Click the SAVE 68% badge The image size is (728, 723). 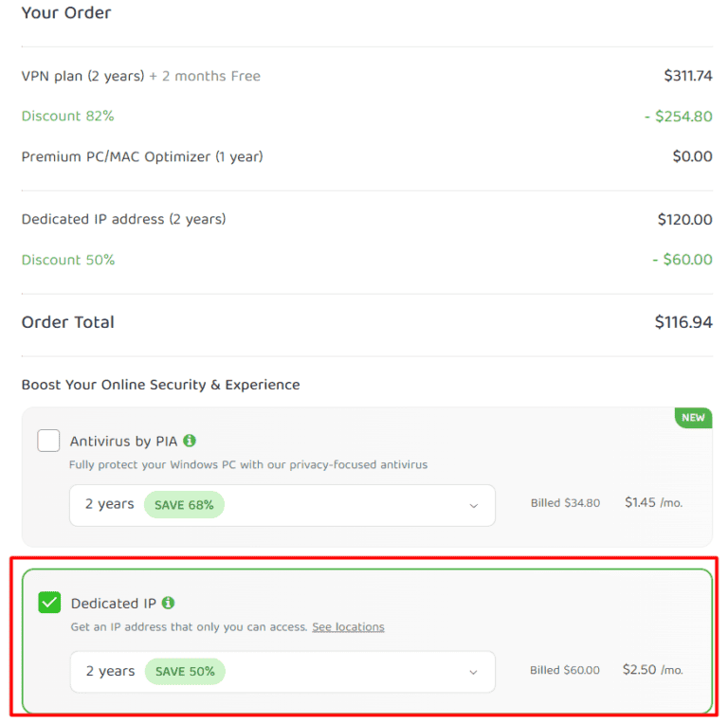click(x=184, y=505)
